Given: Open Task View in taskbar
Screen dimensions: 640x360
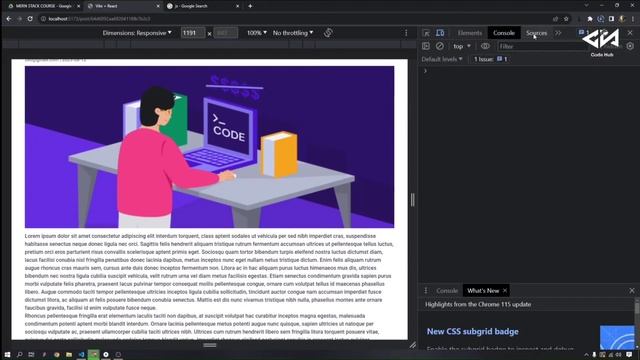Looking at the screenshot, I should [31, 354].
